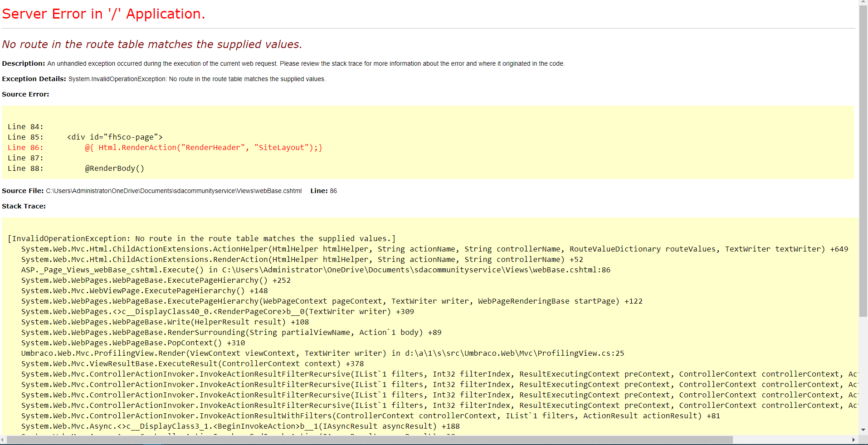Click the "Stack Trace:" label

24,206
